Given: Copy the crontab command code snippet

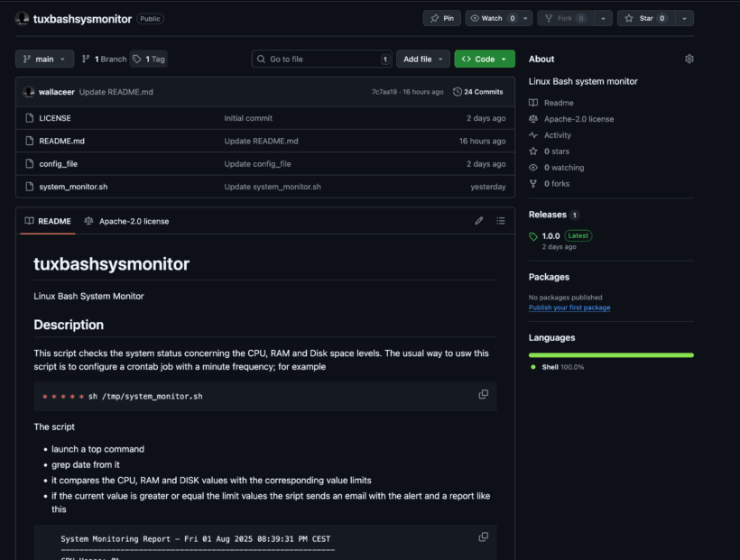Looking at the screenshot, I should tap(484, 395).
